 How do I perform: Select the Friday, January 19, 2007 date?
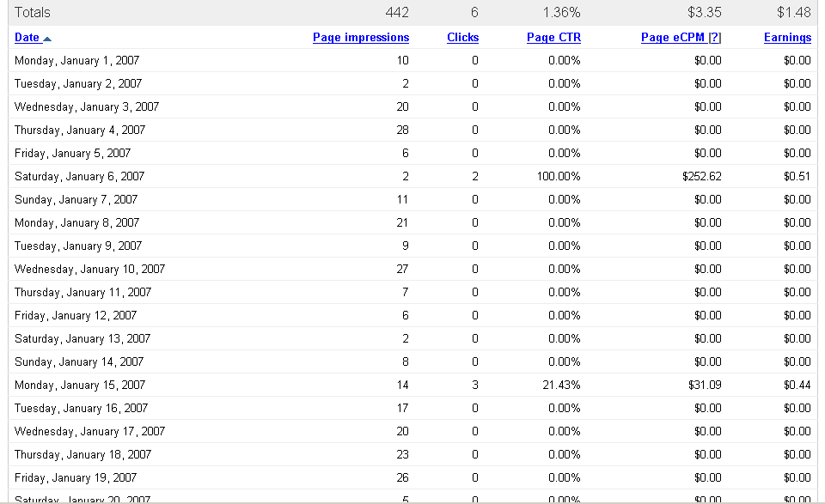click(76, 478)
